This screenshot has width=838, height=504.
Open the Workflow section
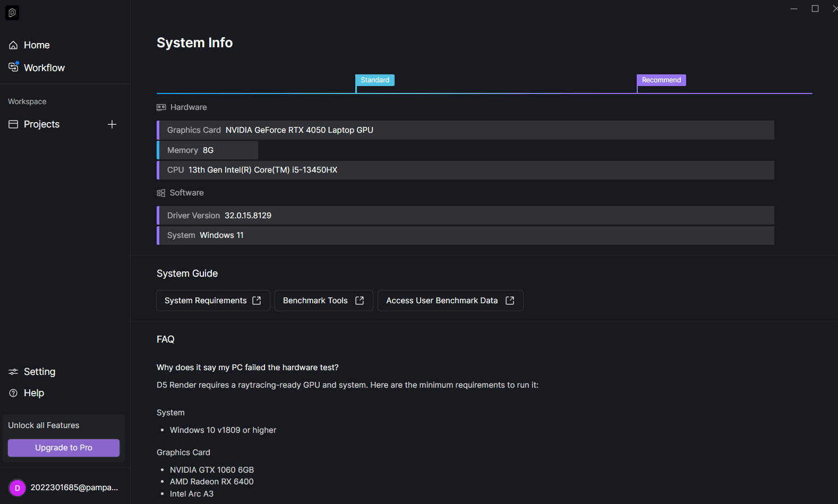click(44, 68)
